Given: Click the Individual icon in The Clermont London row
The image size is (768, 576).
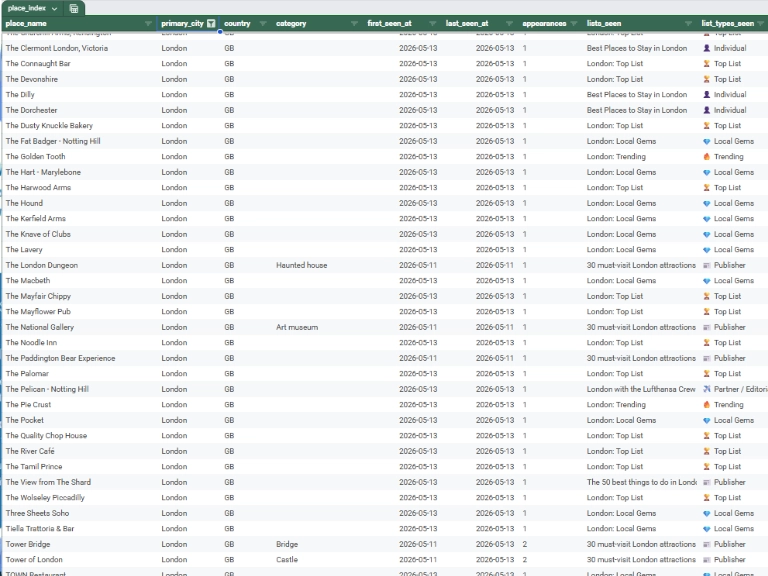Looking at the screenshot, I should [x=706, y=48].
